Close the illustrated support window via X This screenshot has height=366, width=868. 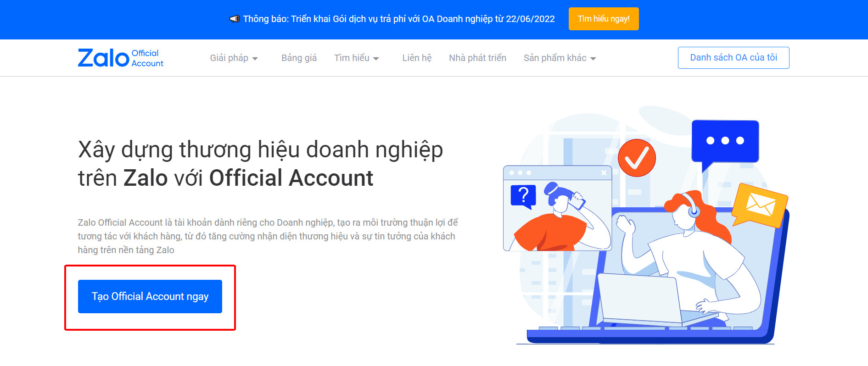point(604,173)
